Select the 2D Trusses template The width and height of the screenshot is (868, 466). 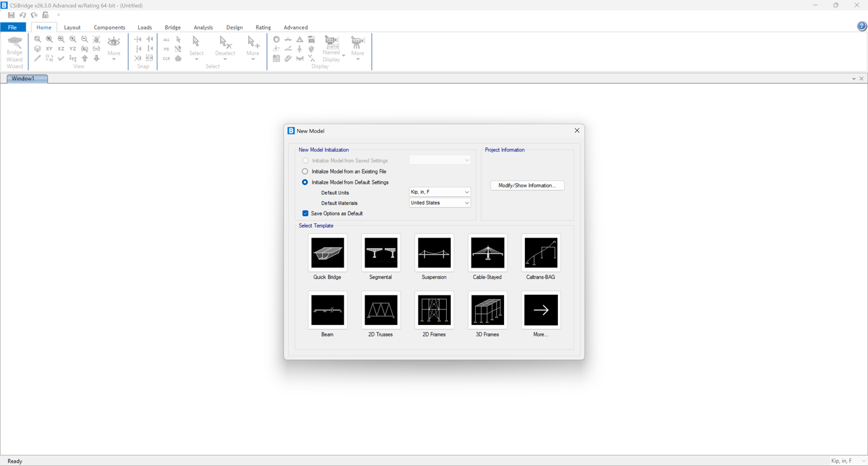point(381,310)
